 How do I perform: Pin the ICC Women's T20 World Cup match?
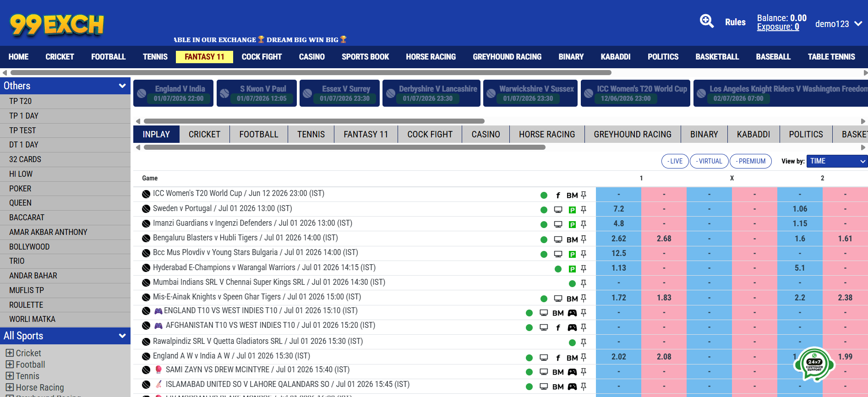pyautogui.click(x=584, y=195)
